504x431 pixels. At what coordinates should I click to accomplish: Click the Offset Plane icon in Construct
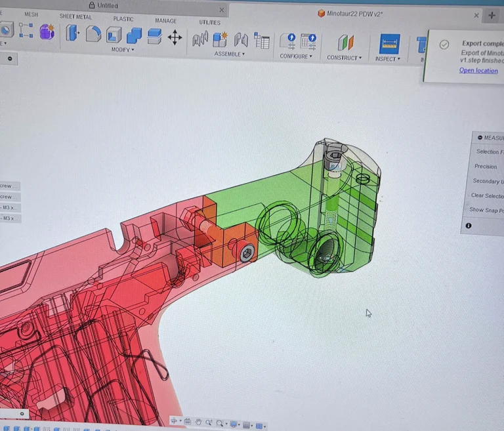coord(345,43)
